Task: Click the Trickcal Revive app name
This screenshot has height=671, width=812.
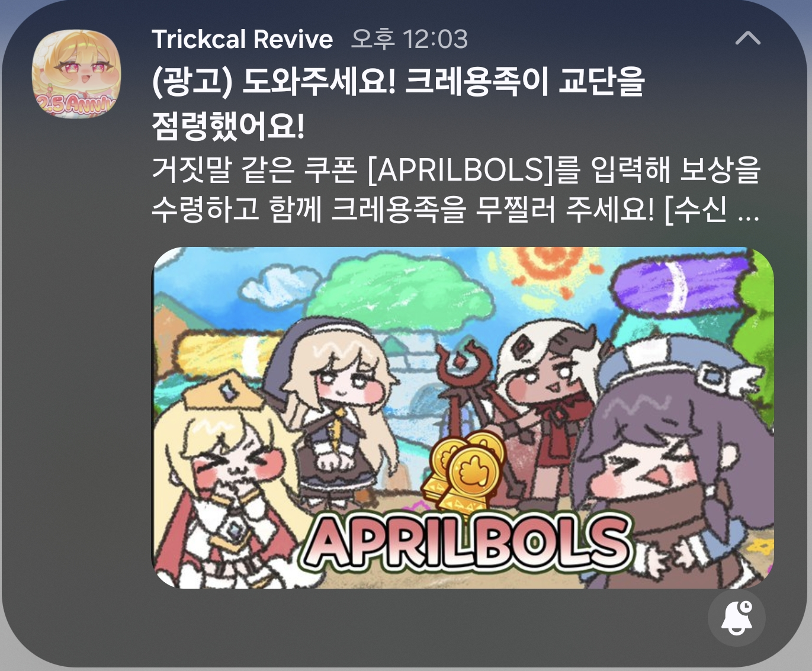Action: point(242,40)
